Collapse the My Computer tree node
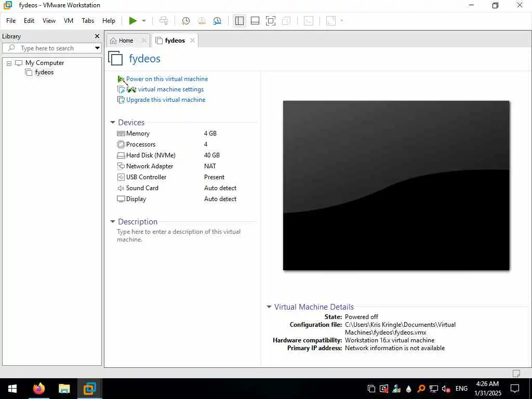The width and height of the screenshot is (532, 399). pos(9,63)
